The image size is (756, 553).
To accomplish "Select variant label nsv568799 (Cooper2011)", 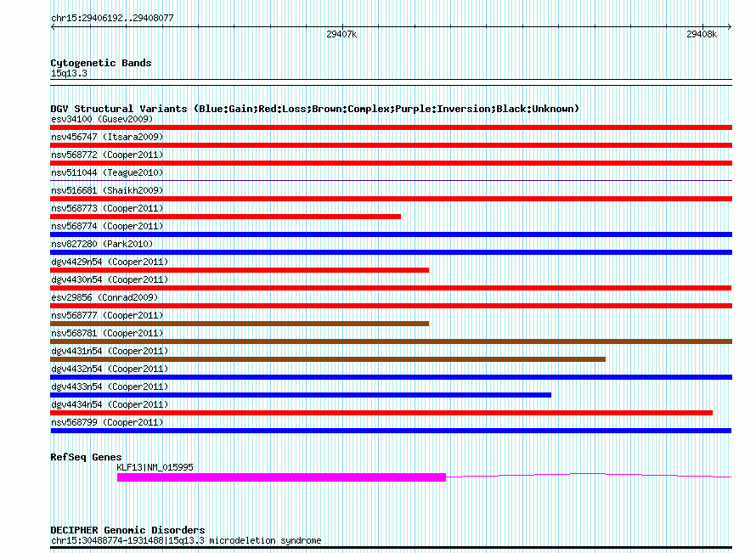I will (107, 422).
